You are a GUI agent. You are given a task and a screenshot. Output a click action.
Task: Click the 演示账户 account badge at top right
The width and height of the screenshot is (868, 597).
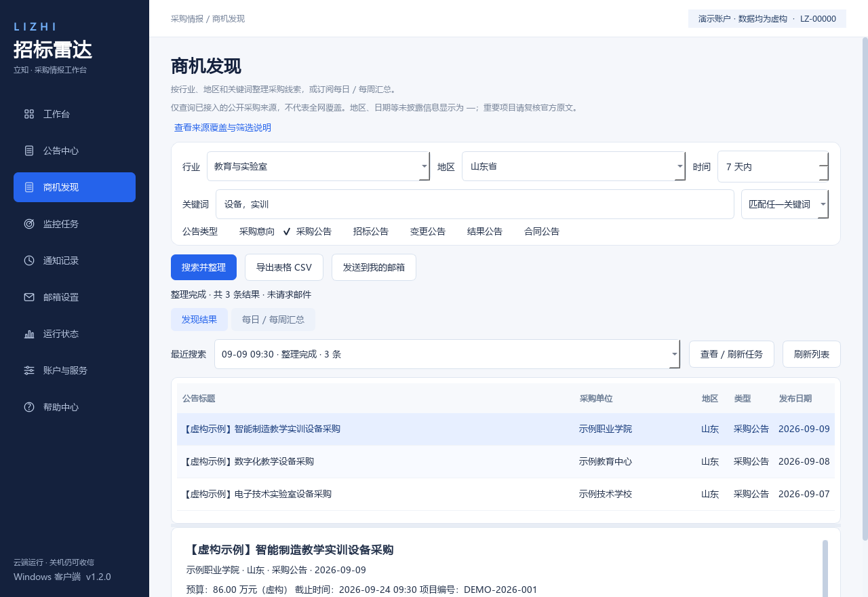tap(767, 19)
